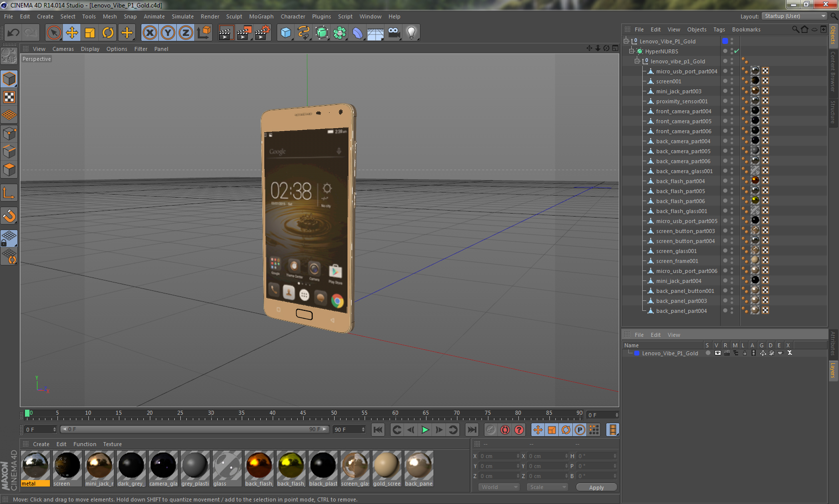This screenshot has height=504, width=839.
Task: Click the Record Active Objects button
Action: (x=491, y=430)
